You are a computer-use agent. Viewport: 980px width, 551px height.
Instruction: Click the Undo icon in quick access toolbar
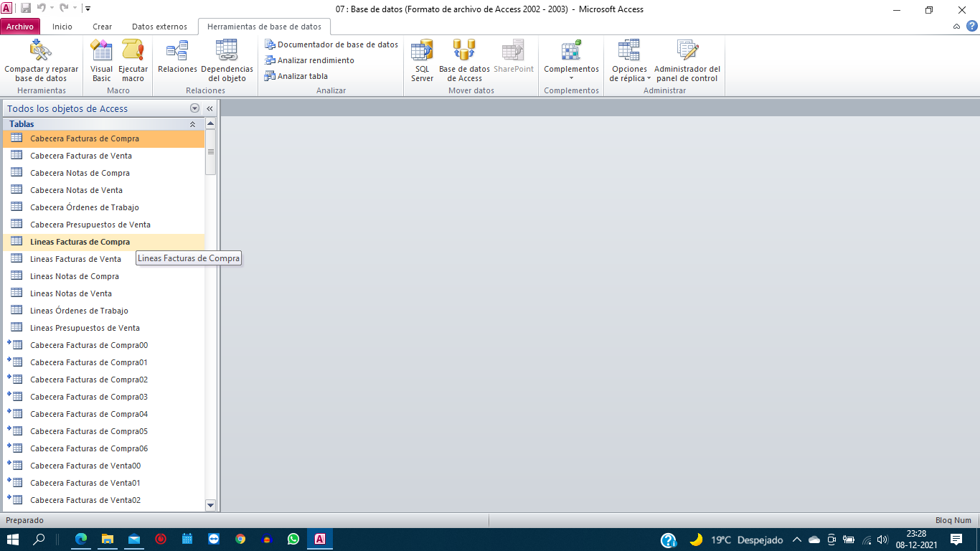42,9
